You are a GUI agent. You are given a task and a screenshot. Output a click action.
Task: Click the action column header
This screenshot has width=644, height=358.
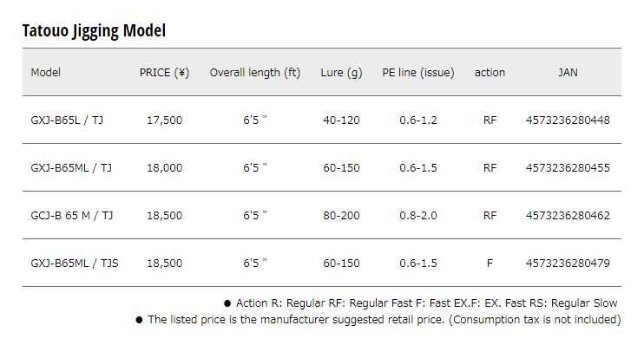pyautogui.click(x=490, y=73)
